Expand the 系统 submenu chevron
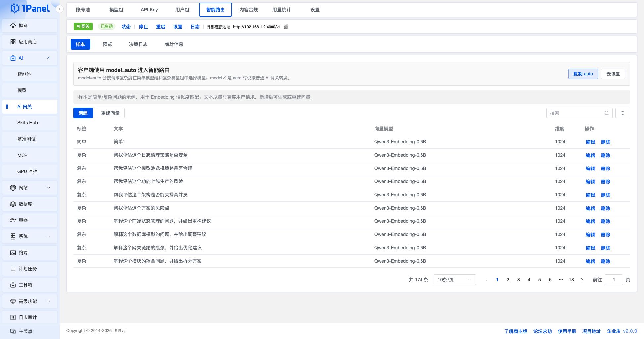 (x=49, y=236)
